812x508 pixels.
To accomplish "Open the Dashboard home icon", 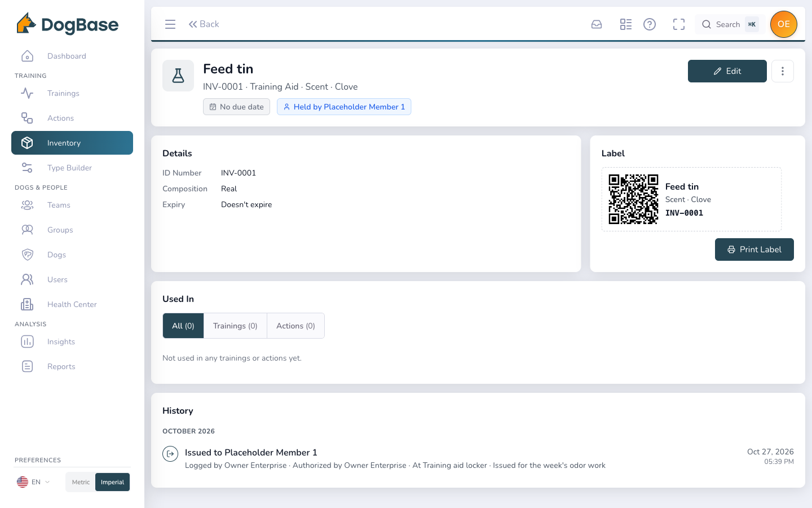I will pos(27,56).
